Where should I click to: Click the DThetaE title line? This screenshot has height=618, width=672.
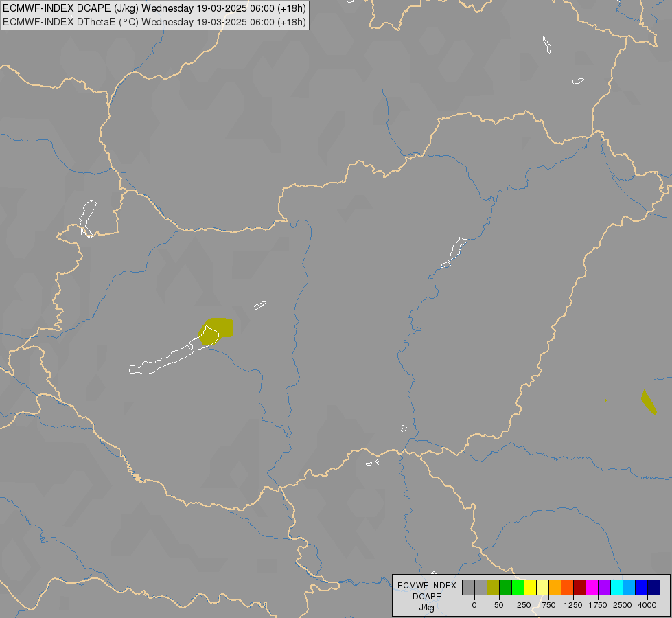154,22
